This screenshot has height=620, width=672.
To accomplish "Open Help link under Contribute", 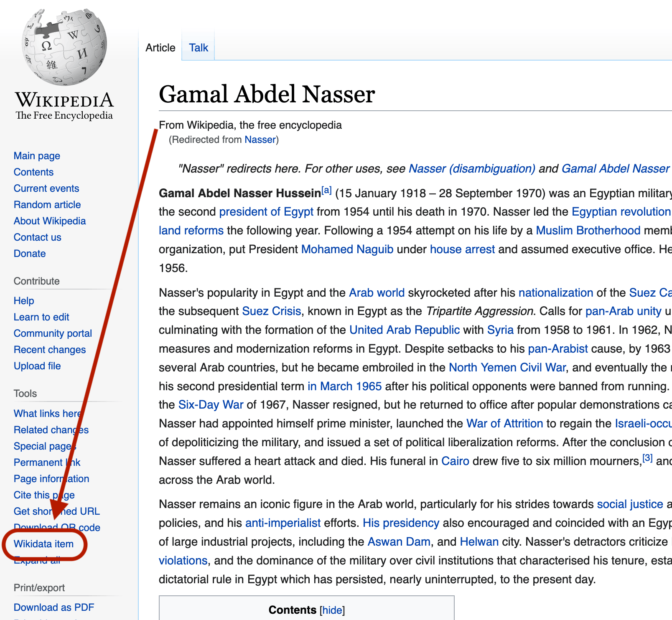I will pyautogui.click(x=24, y=301).
